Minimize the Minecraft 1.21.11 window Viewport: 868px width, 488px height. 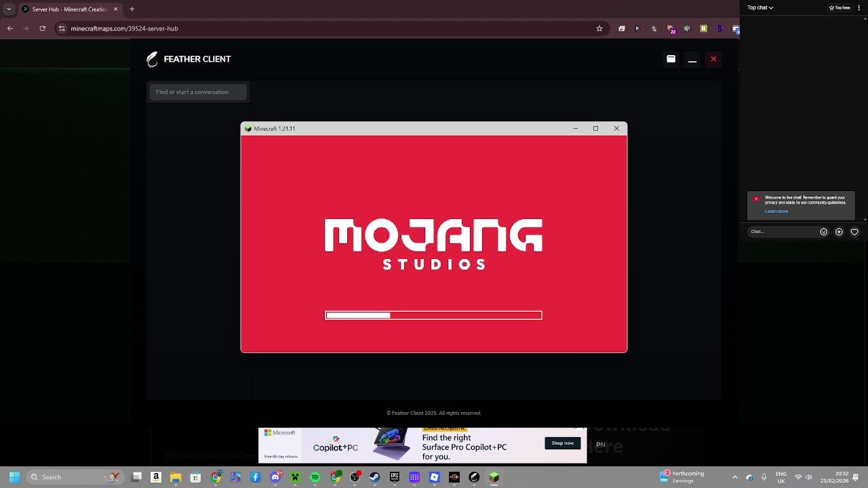coord(575,128)
